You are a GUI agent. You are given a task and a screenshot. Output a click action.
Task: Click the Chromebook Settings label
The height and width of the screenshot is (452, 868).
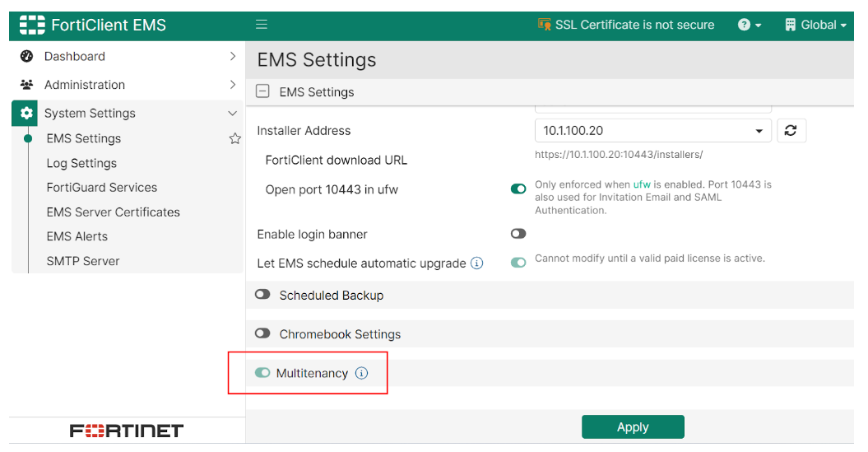(x=340, y=334)
